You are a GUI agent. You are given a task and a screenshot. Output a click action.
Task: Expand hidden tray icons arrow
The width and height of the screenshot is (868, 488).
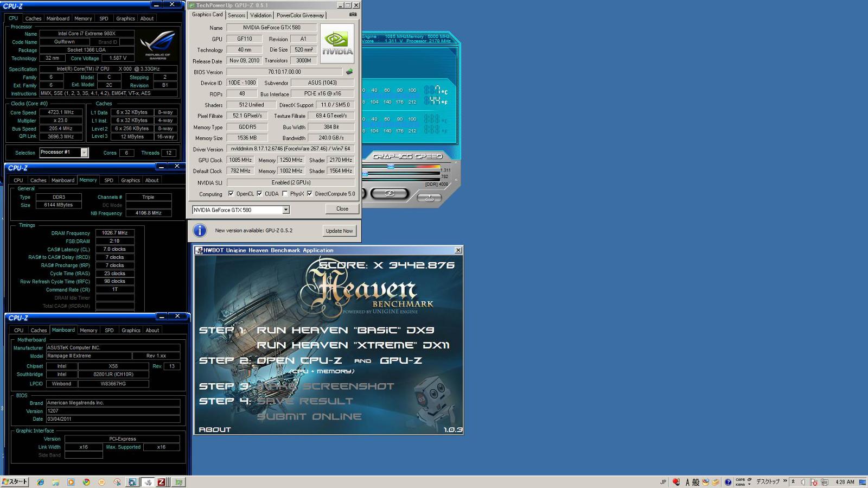[793, 481]
